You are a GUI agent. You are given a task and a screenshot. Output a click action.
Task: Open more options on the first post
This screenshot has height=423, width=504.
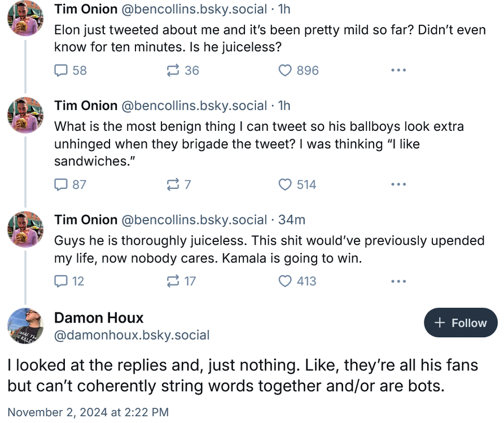point(398,70)
